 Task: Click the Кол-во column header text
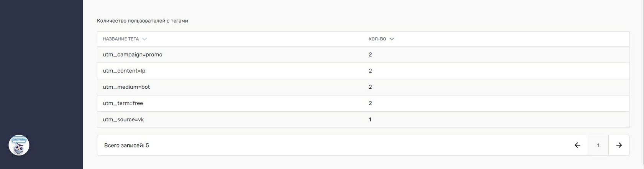pyautogui.click(x=377, y=39)
